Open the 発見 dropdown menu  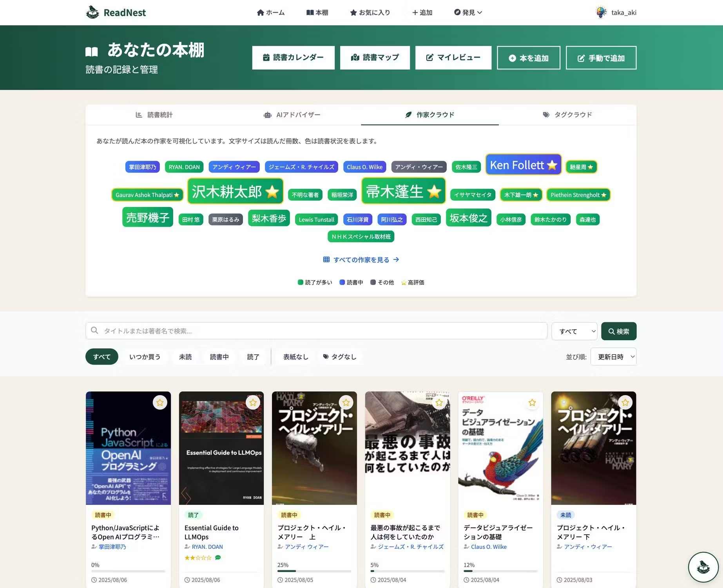click(468, 13)
